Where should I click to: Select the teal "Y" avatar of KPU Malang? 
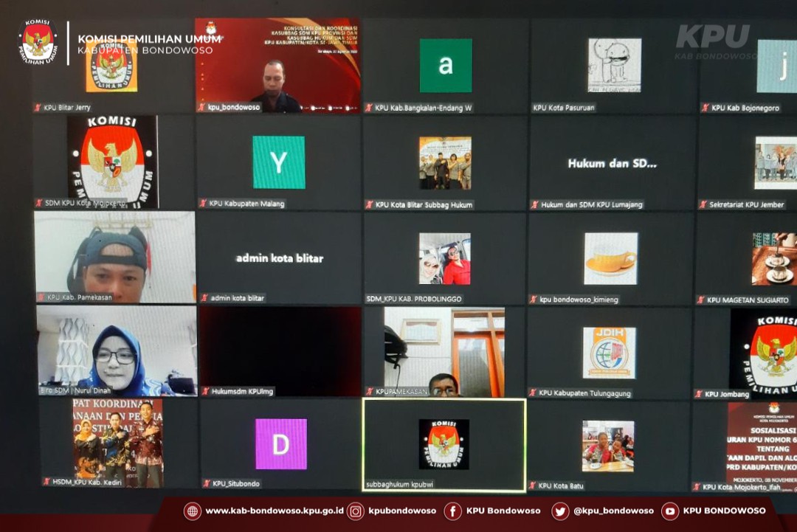click(279, 162)
